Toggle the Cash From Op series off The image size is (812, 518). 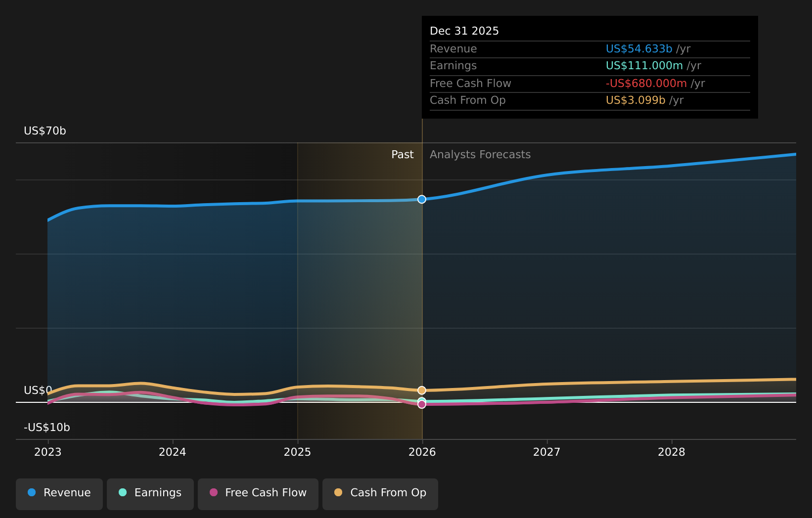click(380, 492)
